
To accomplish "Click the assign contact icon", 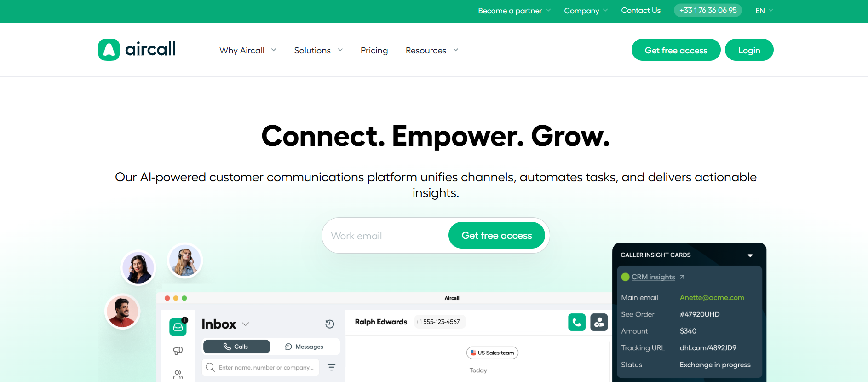I will [x=599, y=322].
